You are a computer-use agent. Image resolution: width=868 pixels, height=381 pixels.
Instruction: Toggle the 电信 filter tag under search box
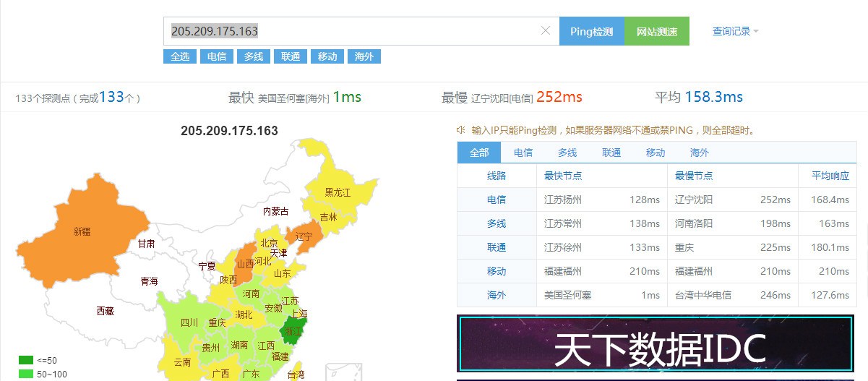click(217, 56)
